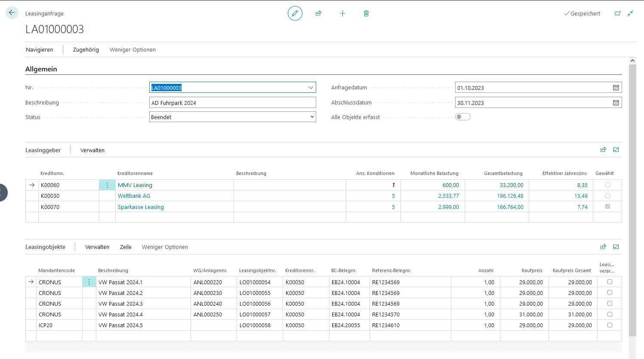Open Sparkasse Leasing link
644x359 pixels.
pyautogui.click(x=141, y=207)
